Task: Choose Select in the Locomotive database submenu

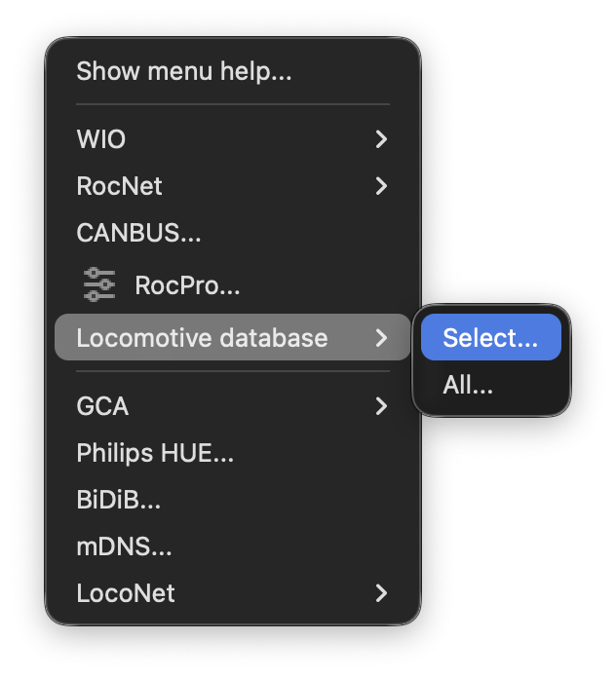Action: (x=490, y=338)
